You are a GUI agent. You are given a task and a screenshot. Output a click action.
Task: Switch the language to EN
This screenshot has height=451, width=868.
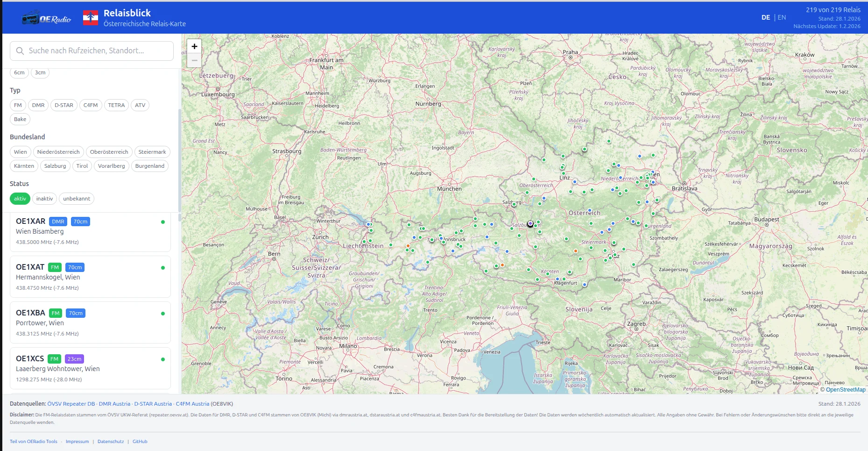click(781, 17)
